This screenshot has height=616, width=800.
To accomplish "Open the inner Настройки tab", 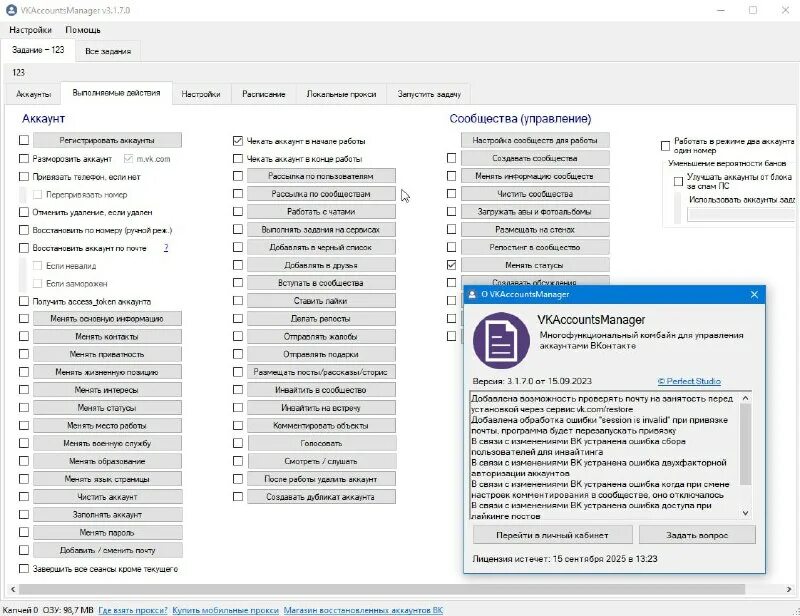I will [x=201, y=94].
